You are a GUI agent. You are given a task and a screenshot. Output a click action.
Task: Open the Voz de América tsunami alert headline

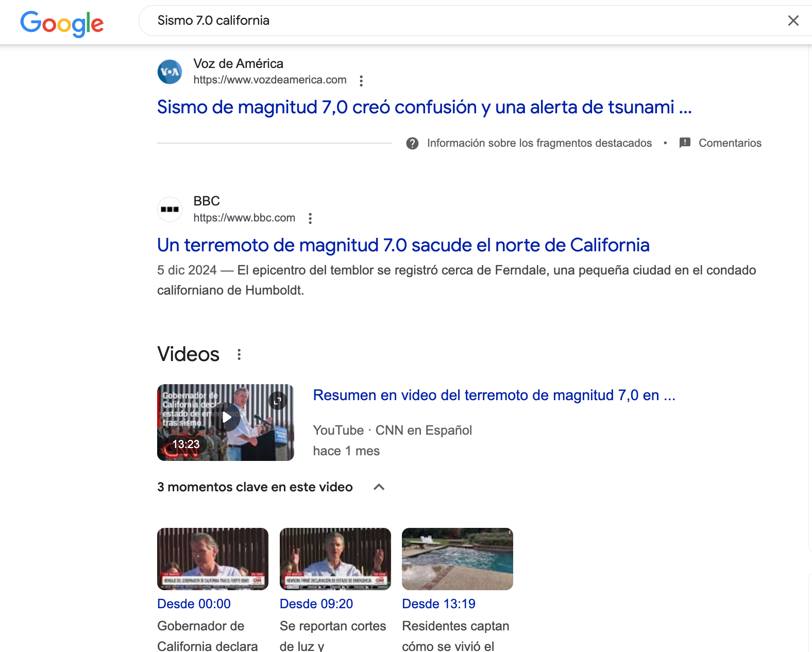click(424, 107)
